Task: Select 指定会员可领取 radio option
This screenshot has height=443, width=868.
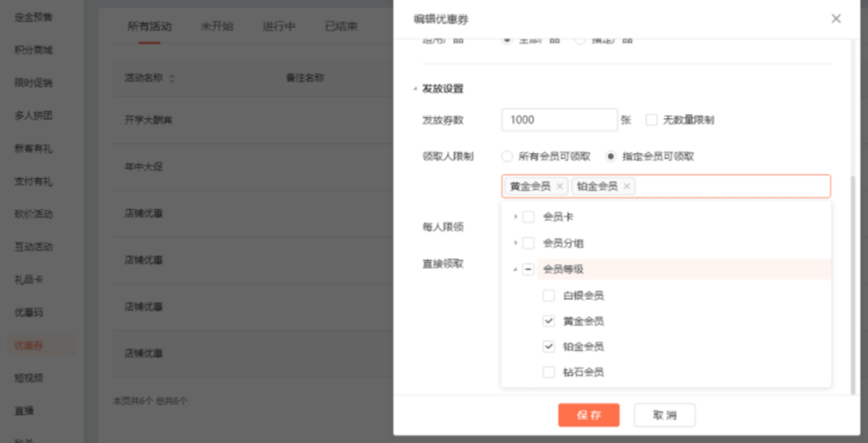Action: (610, 156)
